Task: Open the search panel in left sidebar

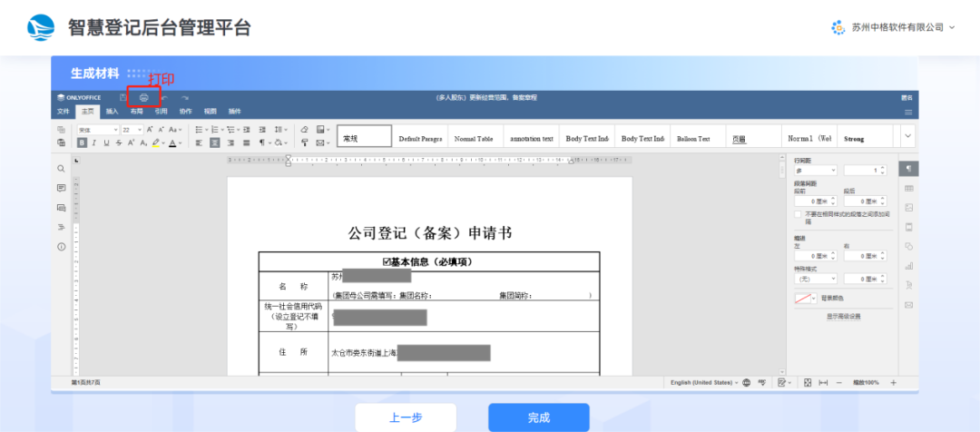Action: [x=62, y=169]
